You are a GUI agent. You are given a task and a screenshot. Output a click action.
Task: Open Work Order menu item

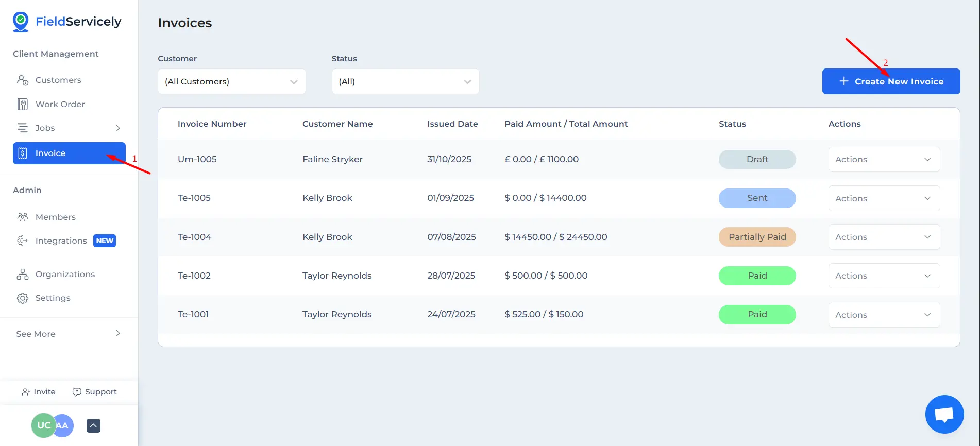pyautogui.click(x=60, y=104)
